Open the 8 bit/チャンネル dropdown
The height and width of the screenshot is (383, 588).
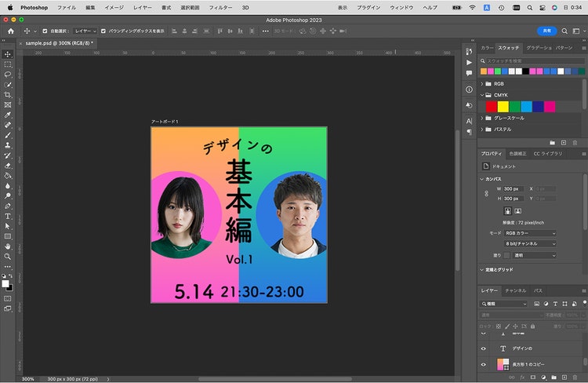tap(530, 244)
